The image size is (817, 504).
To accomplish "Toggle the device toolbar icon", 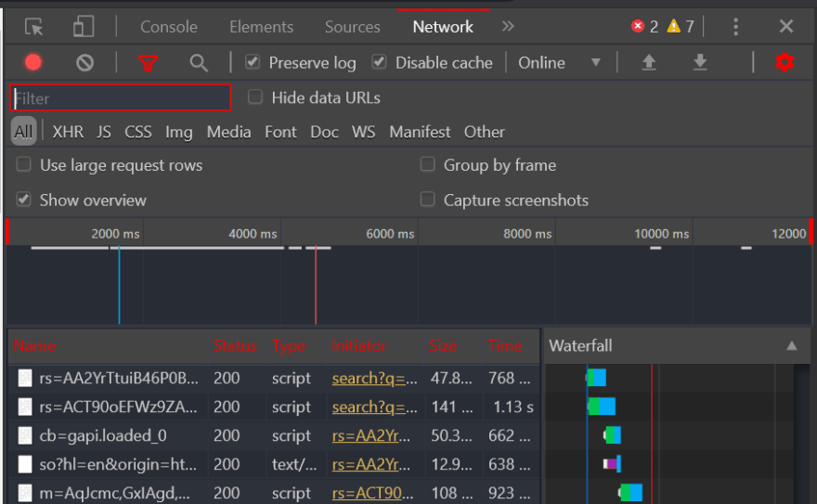I will pos(84,27).
